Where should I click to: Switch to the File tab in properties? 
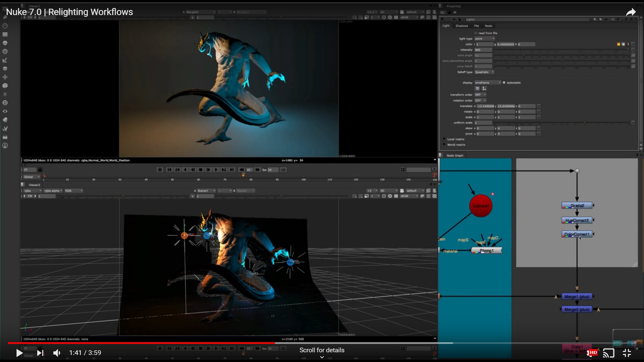(x=476, y=26)
